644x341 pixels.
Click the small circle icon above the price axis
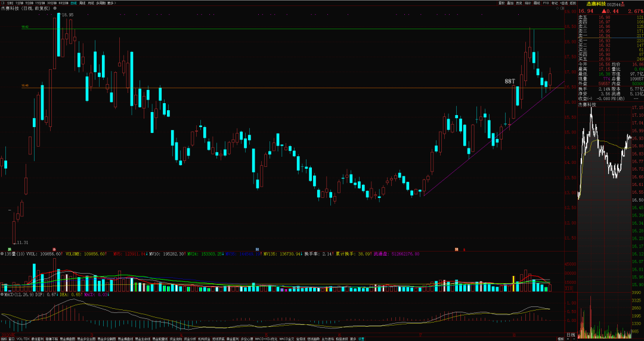click(558, 8)
